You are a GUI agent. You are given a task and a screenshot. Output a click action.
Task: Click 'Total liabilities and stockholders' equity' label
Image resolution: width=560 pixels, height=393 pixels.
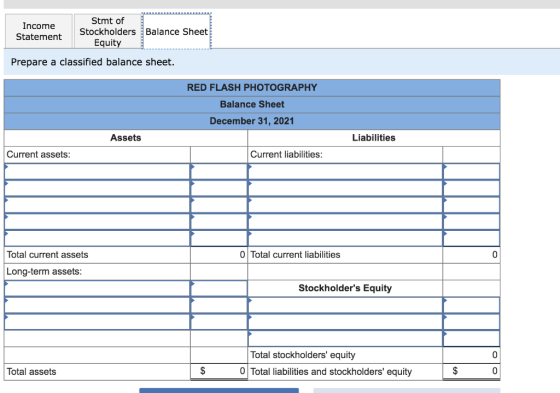tap(331, 372)
